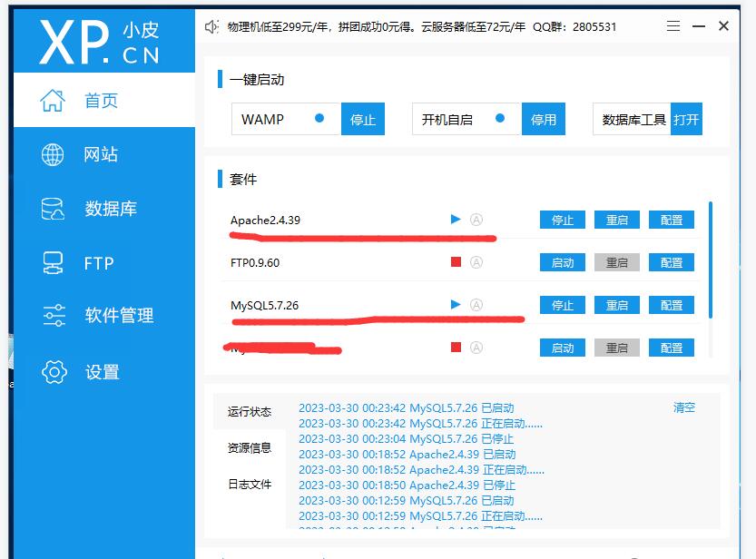
Task: Toggle FTP0.9.60 auto-start A icon
Action: click(476, 262)
